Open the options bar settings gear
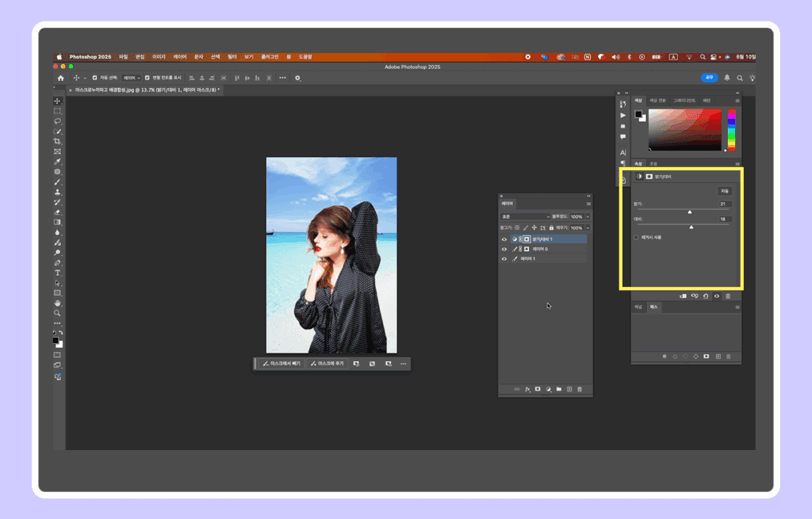This screenshot has height=519, width=812. [x=298, y=78]
